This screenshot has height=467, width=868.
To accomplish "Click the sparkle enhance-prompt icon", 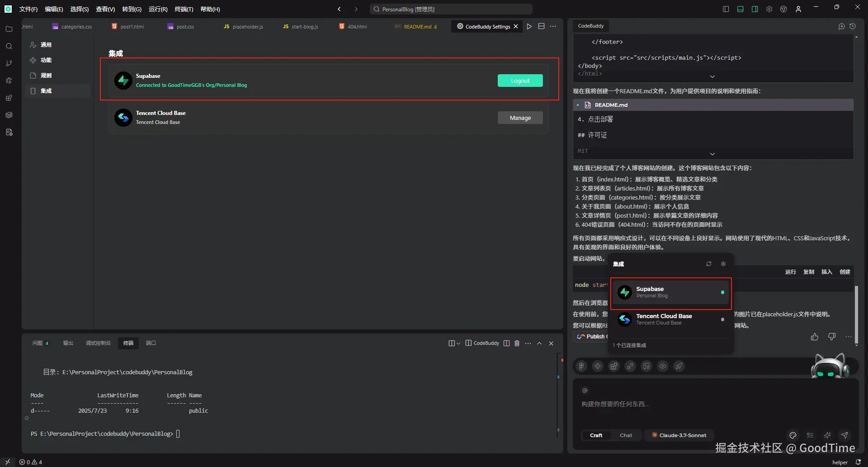I will pyautogui.click(x=827, y=435).
